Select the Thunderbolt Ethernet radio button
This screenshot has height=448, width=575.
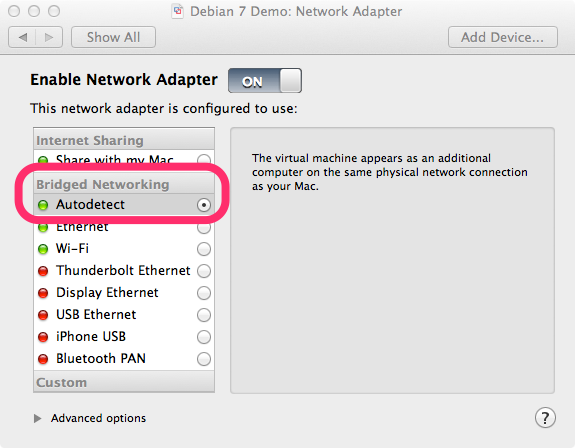point(204,271)
